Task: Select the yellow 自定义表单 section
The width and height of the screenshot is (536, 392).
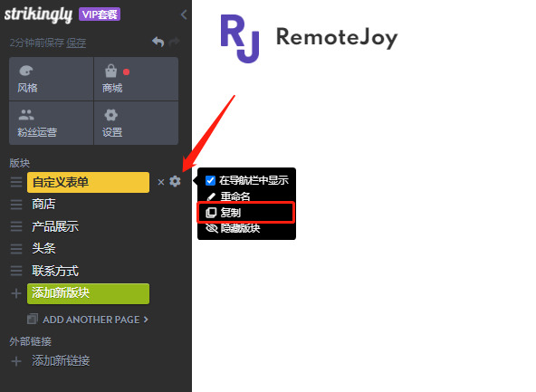Action: (x=88, y=182)
